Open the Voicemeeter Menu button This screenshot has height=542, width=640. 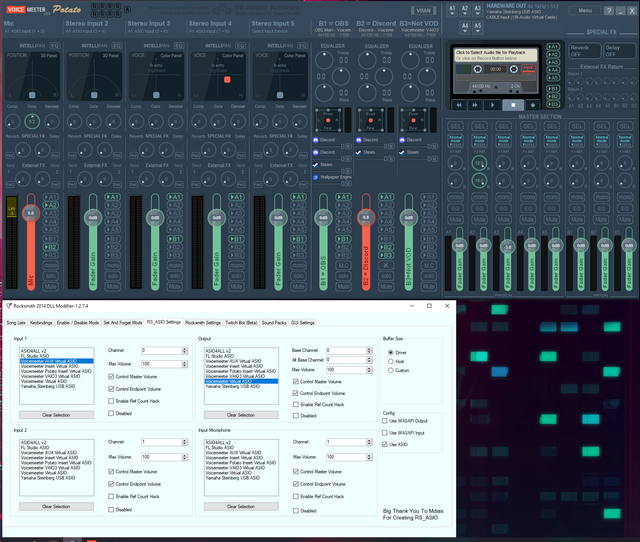pos(585,11)
